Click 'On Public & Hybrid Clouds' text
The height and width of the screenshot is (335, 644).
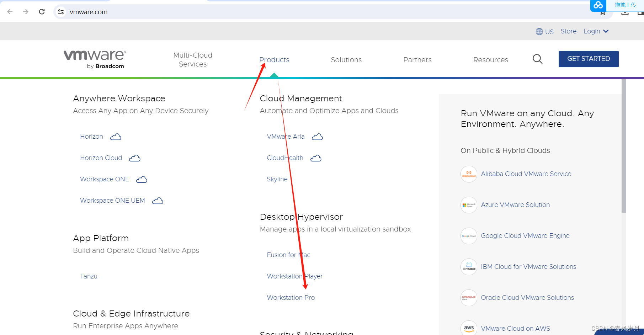point(505,150)
